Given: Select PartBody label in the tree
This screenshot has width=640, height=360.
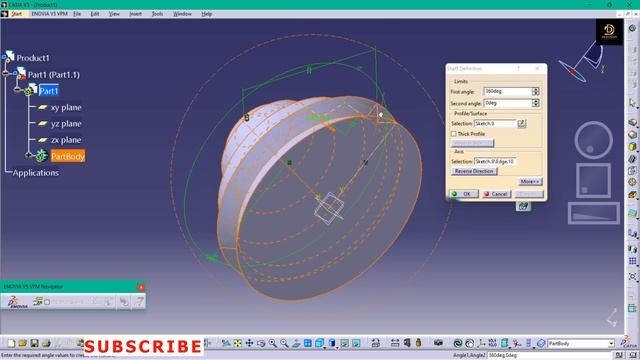Looking at the screenshot, I should (x=68, y=156).
